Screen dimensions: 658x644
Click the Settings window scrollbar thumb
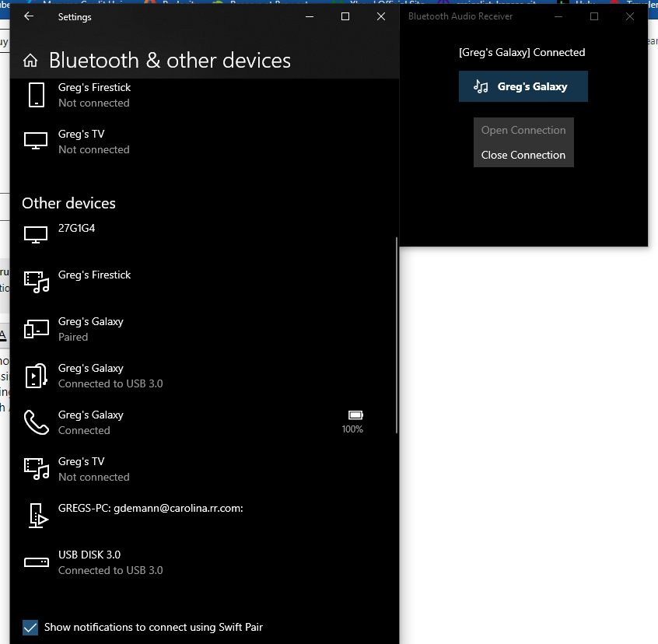click(397, 336)
